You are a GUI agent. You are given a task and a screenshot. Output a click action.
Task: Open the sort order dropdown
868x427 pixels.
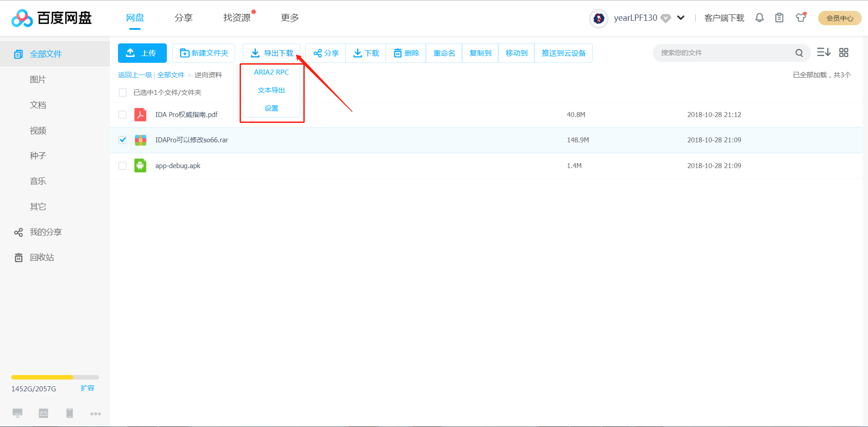tap(824, 52)
